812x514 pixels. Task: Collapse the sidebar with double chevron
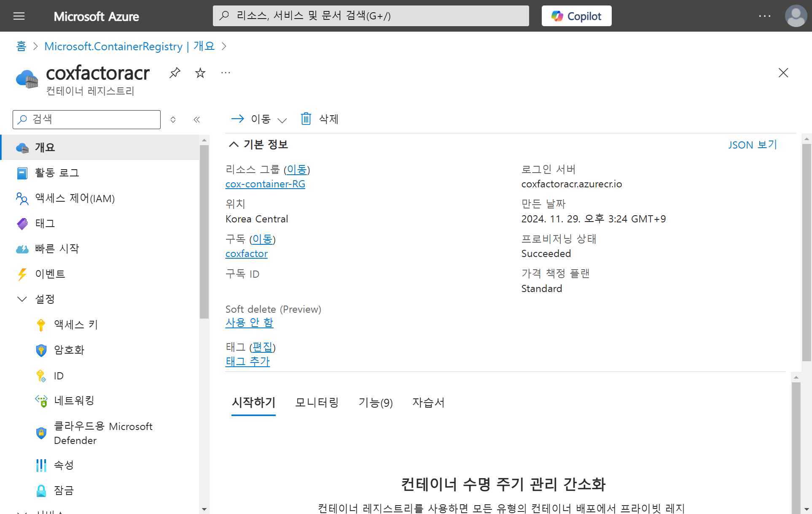(x=196, y=119)
